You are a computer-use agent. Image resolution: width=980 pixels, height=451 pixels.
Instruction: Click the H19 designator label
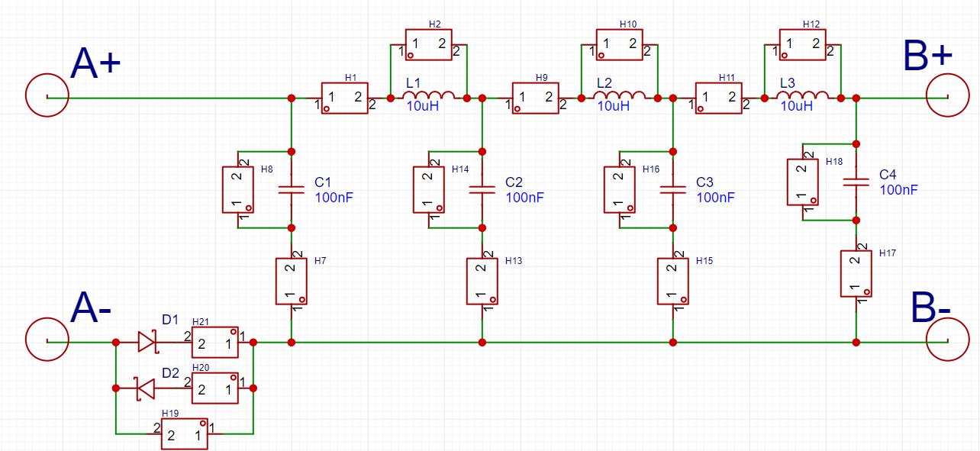coord(169,413)
